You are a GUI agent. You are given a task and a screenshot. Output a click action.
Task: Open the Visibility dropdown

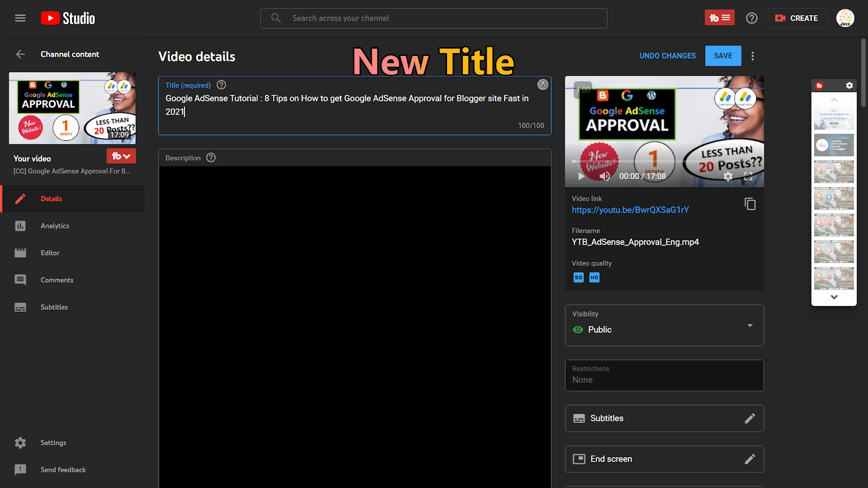(664, 325)
